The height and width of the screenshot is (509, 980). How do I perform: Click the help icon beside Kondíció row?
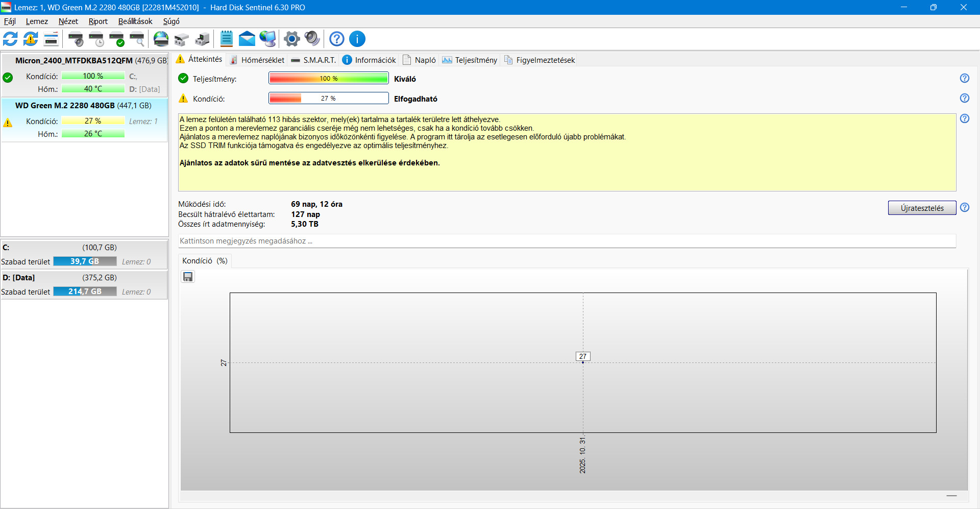click(964, 98)
